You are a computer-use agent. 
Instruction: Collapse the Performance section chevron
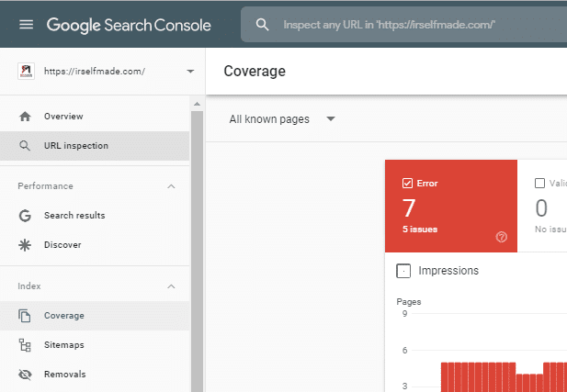point(171,186)
